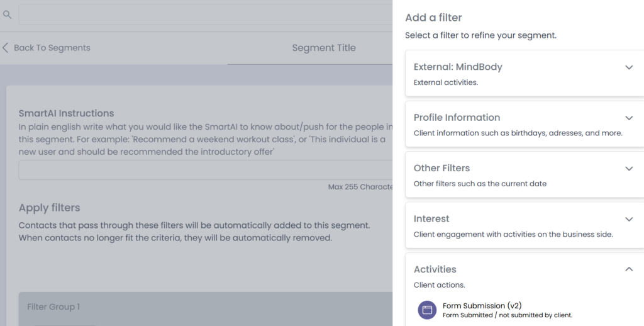
Task: Focus the SmartAI Instructions text box
Action: pos(205,171)
